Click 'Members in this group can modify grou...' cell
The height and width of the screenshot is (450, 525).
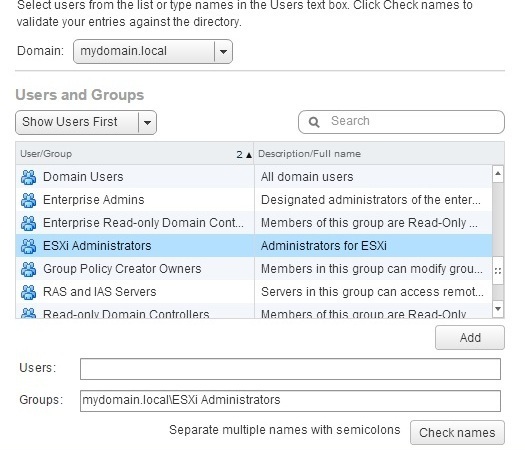click(373, 269)
